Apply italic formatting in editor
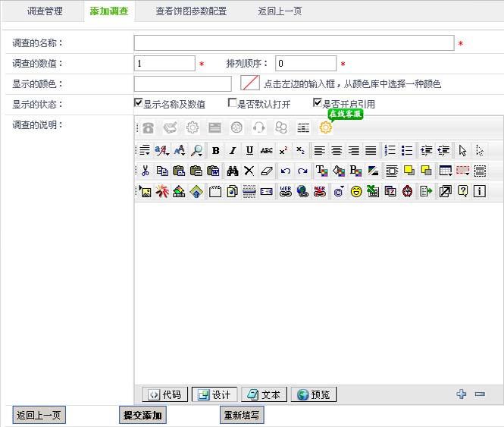 point(233,150)
